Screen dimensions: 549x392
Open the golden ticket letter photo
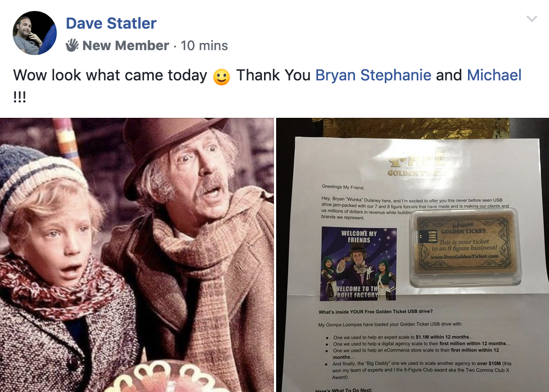click(412, 255)
